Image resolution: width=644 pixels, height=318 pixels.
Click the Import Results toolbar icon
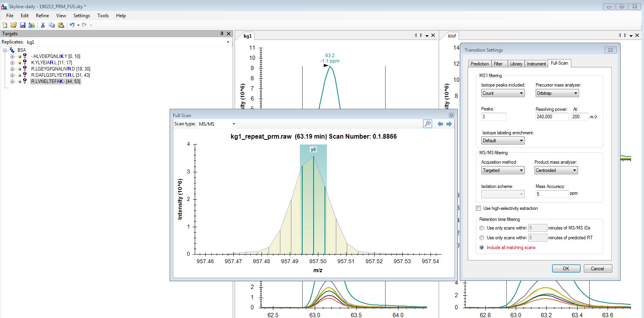click(x=32, y=25)
